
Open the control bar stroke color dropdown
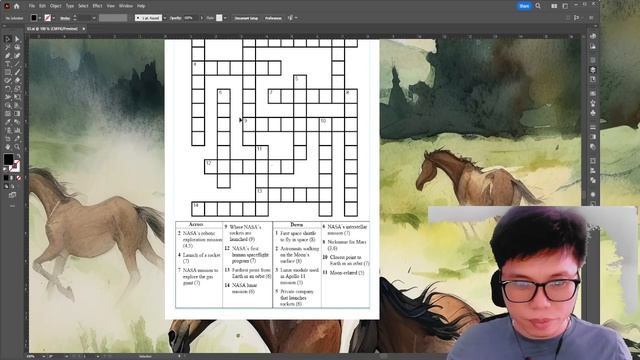coord(53,18)
